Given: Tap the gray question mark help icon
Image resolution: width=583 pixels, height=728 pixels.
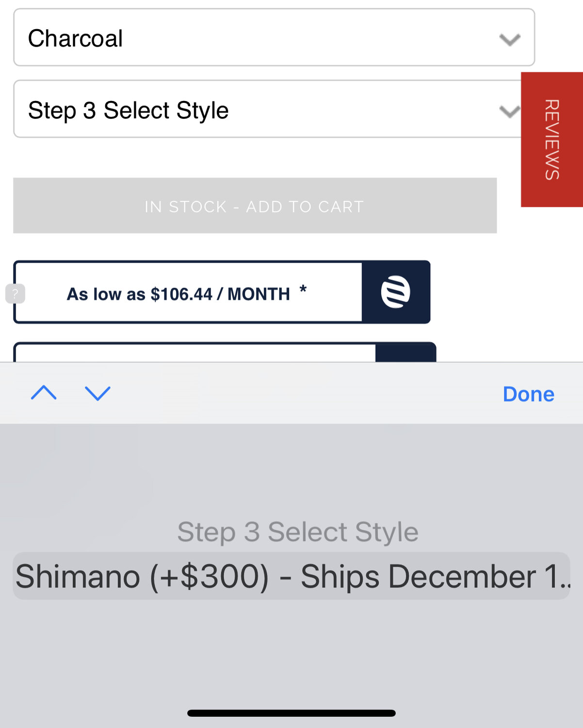Looking at the screenshot, I should pos(15,294).
